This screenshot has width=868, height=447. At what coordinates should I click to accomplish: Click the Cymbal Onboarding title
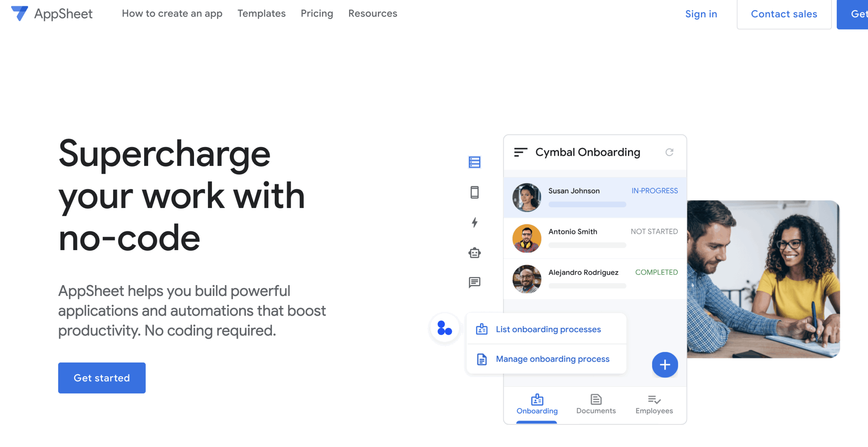click(588, 152)
